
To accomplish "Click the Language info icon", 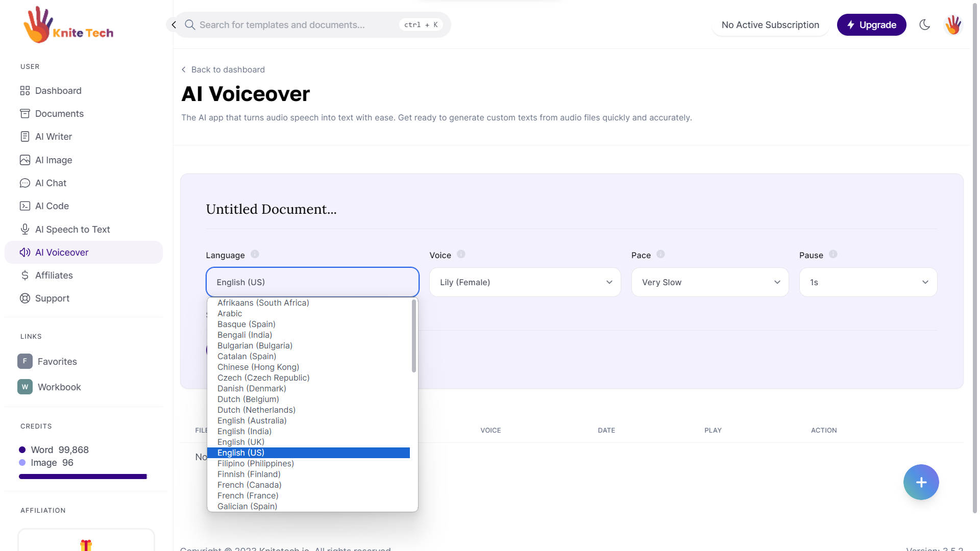I will pos(255,254).
